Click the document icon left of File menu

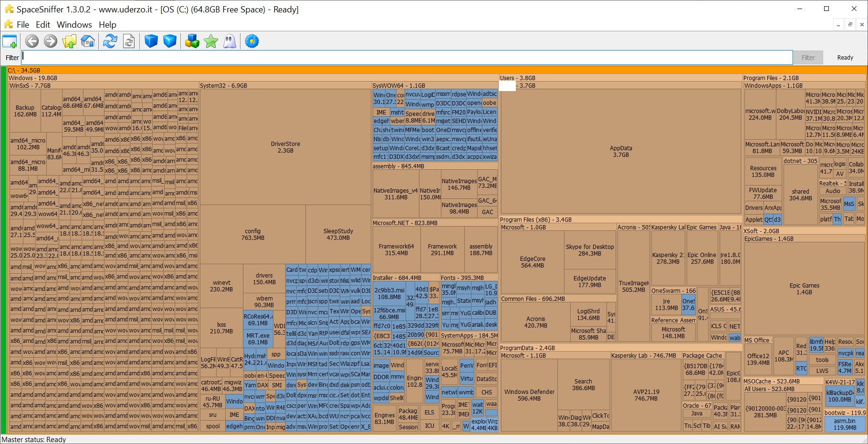click(x=9, y=25)
